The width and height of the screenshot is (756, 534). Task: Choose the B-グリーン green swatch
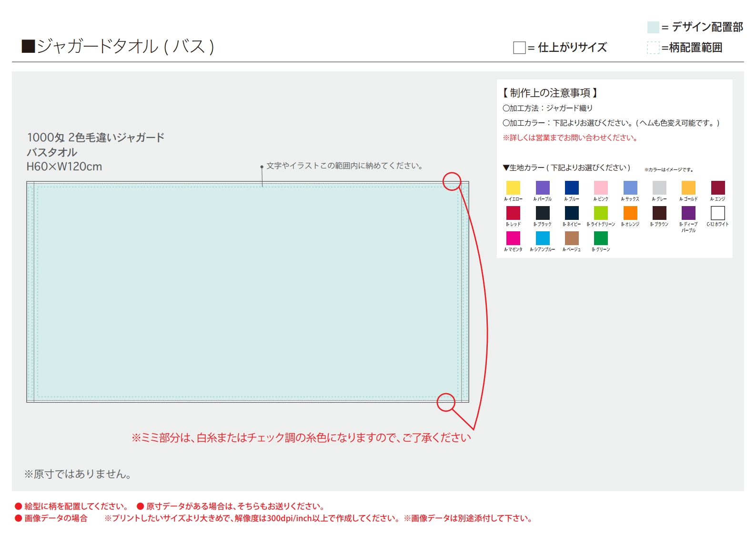tap(601, 238)
